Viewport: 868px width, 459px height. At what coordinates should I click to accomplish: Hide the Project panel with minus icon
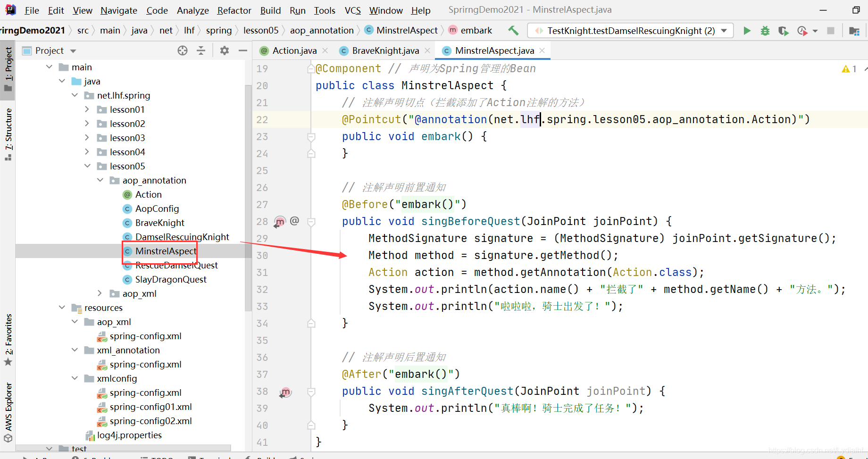(243, 50)
